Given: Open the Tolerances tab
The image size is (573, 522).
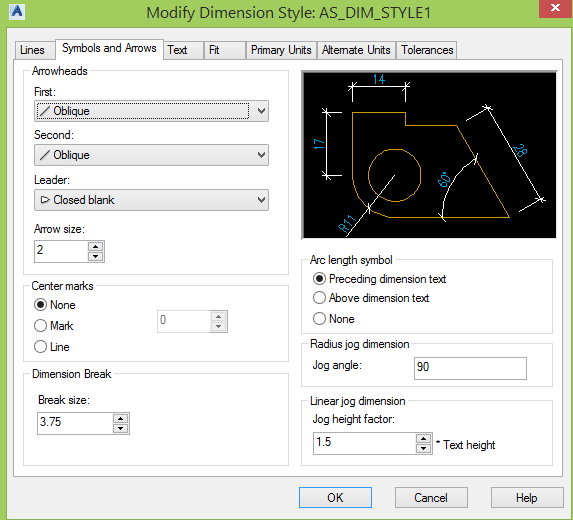Looking at the screenshot, I should coord(427,50).
